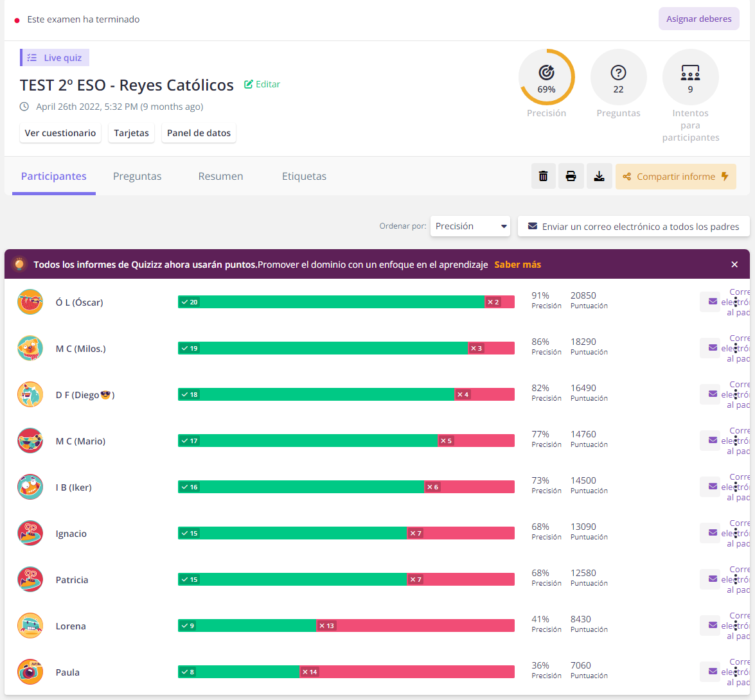This screenshot has height=700, width=755.
Task: Click Lorena's green 9 correct bar
Action: [247, 626]
